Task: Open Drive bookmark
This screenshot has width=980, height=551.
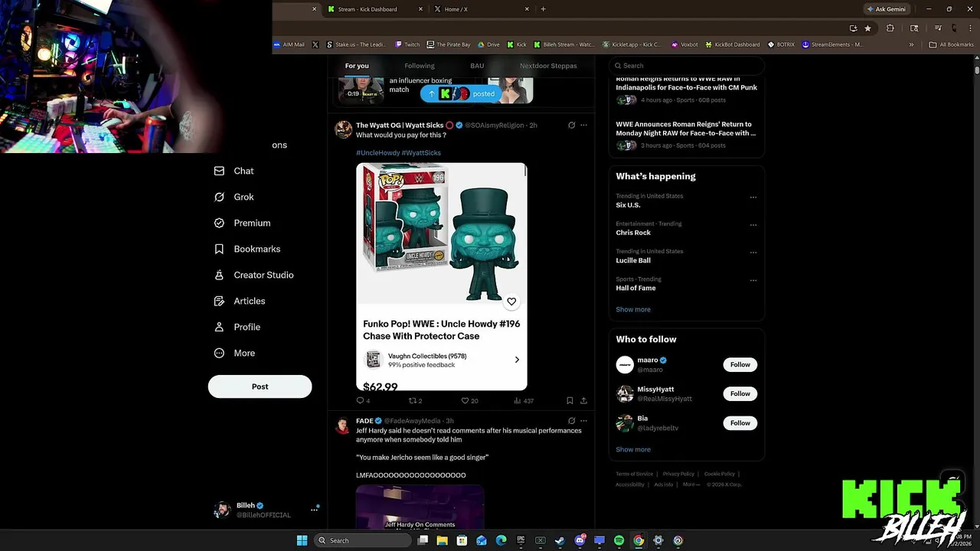Action: 488,44
